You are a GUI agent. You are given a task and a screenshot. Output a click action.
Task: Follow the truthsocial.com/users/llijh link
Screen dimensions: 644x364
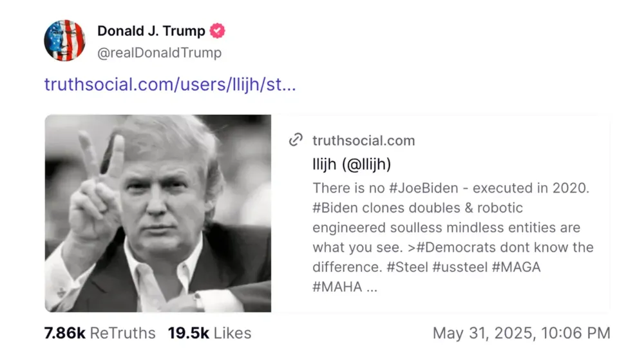tap(170, 84)
